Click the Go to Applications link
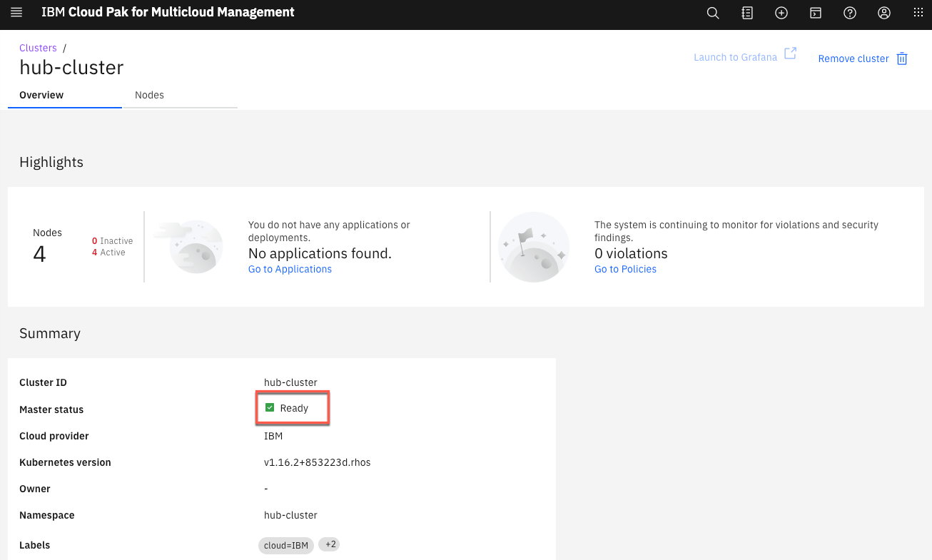 pos(290,269)
